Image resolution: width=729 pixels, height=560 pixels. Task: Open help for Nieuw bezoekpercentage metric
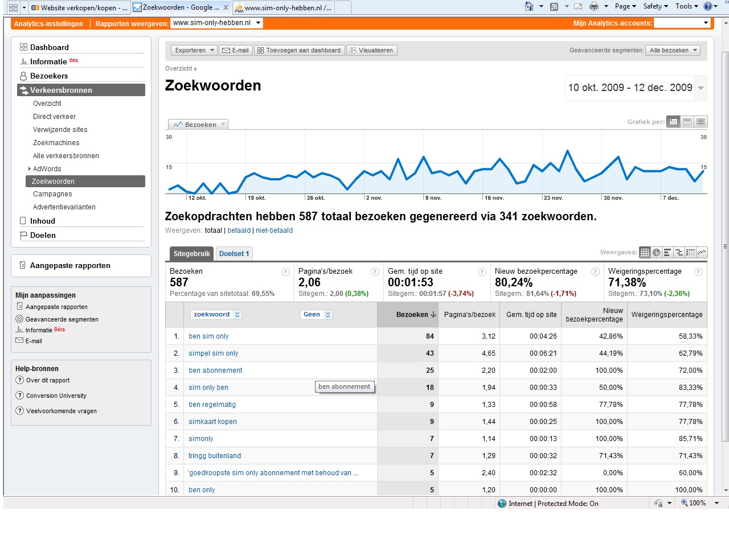pyautogui.click(x=595, y=272)
